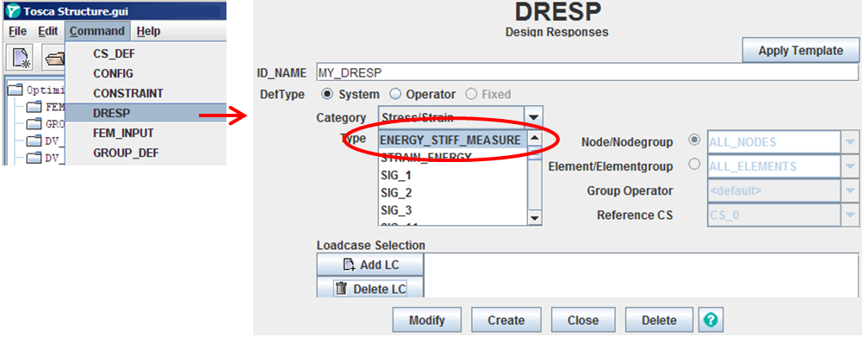Viewport: 868px width, 343px height.
Task: Open the Reference CS dropdown
Action: click(x=850, y=215)
